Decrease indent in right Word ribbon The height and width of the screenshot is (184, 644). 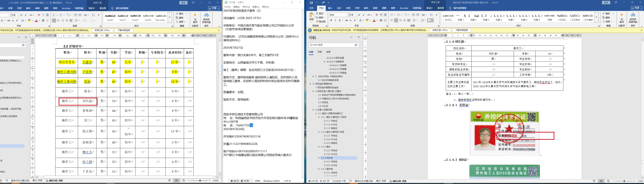(414, 15)
